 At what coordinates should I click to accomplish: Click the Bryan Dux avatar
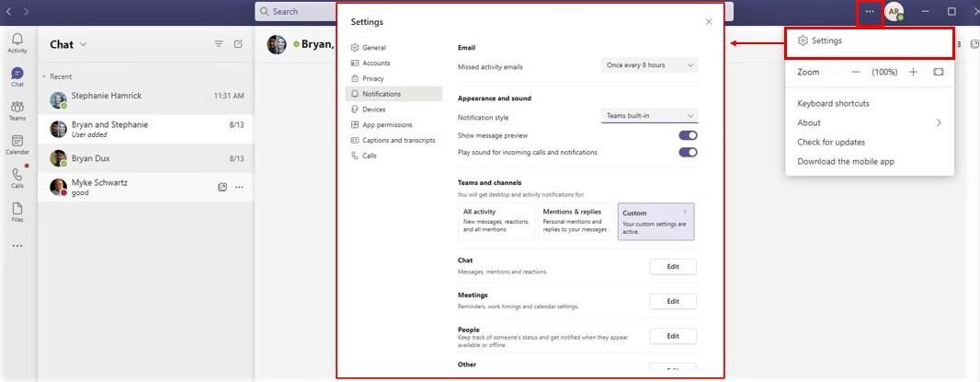pyautogui.click(x=58, y=157)
